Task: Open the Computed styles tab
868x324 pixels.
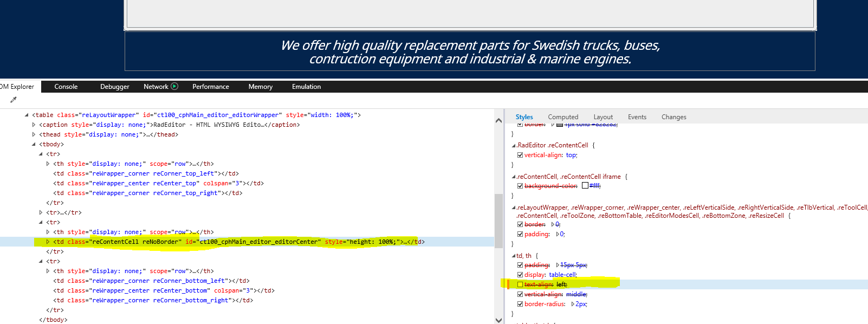Action: [x=563, y=117]
